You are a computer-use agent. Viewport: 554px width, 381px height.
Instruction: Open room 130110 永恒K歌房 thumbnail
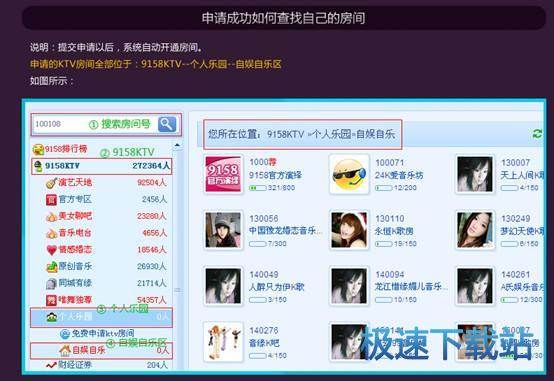point(349,230)
